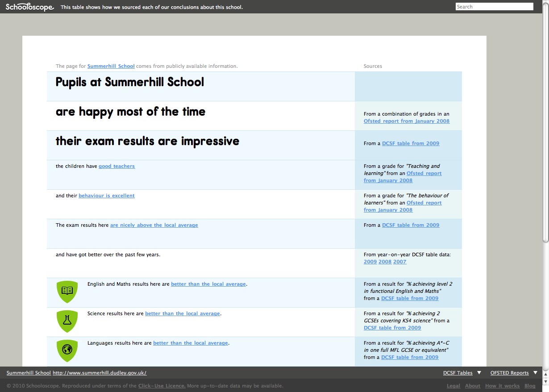Follow the behaviour is excellent link
The height and width of the screenshot is (392, 549).
pos(107,196)
